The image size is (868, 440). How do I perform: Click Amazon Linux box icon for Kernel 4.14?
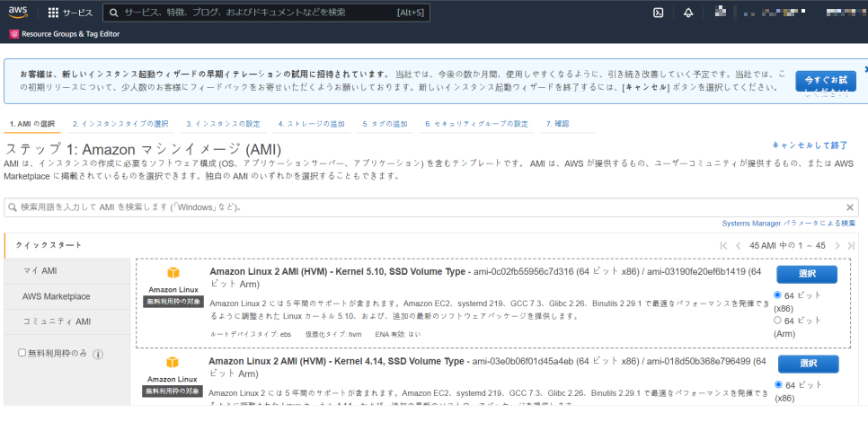173,363
